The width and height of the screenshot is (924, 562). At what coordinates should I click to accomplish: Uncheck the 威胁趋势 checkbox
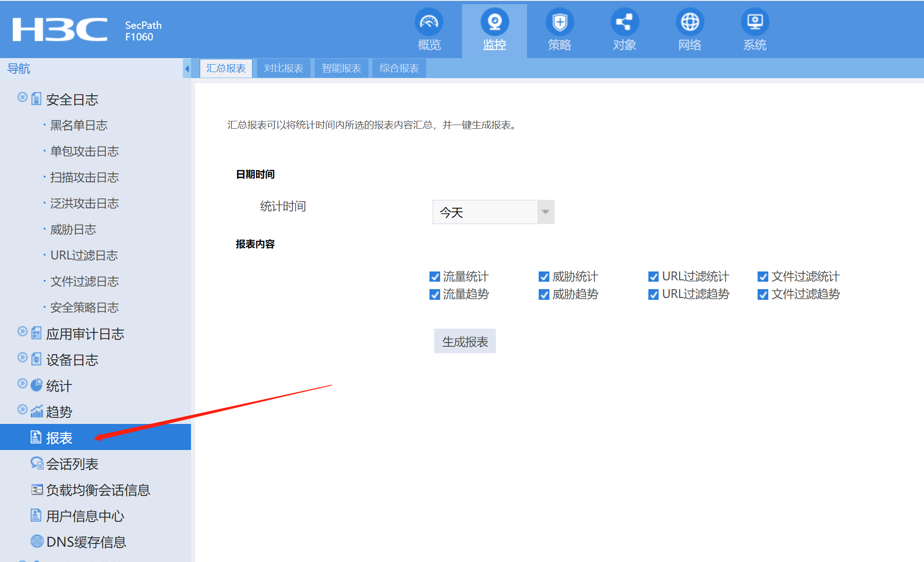pyautogui.click(x=544, y=294)
